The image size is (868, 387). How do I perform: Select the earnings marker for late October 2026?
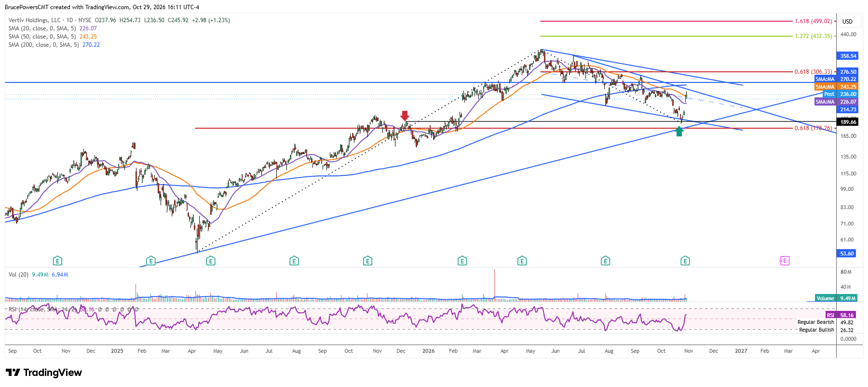click(x=685, y=261)
